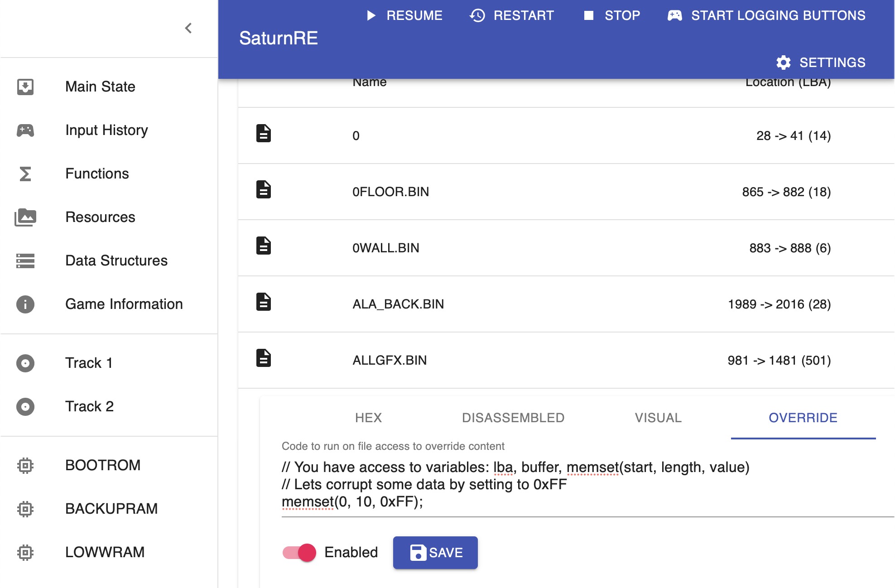The image size is (895, 588).
Task: Click the file icon for ALA_BACK.BIN
Action: click(264, 302)
